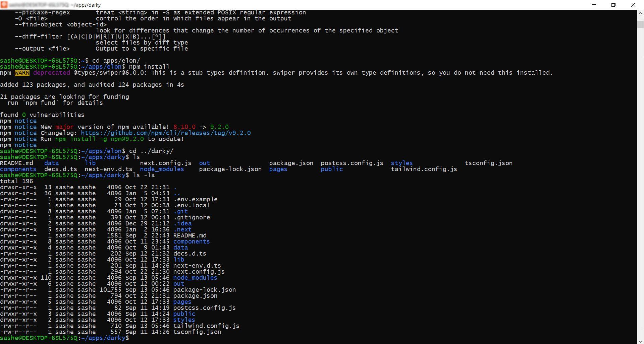
Task: Minimize the terminal window
Action: tap(594, 5)
